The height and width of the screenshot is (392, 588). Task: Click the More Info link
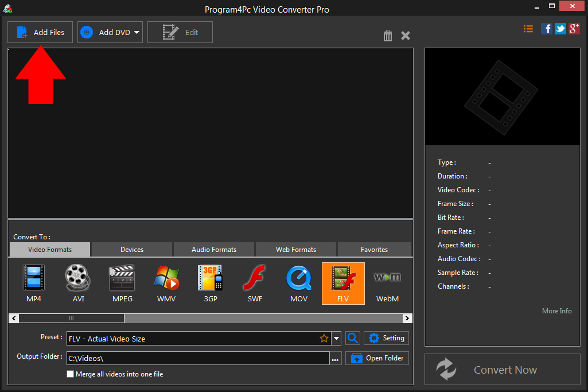556,311
